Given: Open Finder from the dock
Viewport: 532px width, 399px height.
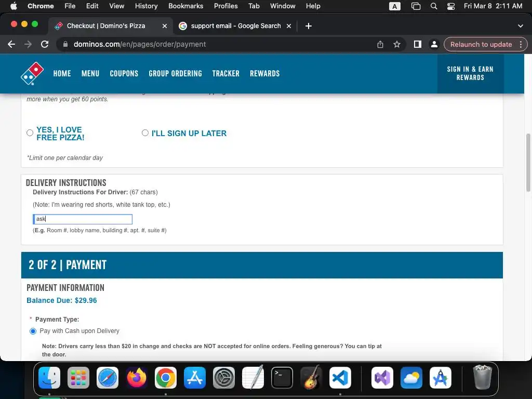Looking at the screenshot, I should (49, 378).
